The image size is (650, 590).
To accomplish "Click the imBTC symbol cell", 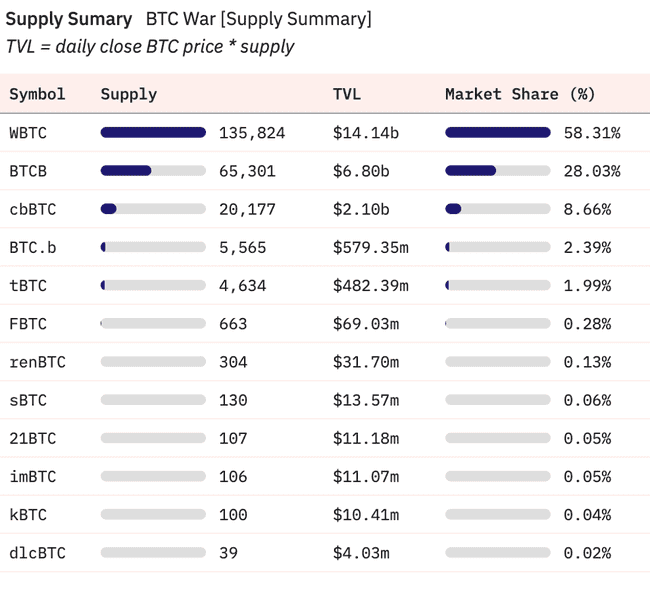I will coord(32,476).
